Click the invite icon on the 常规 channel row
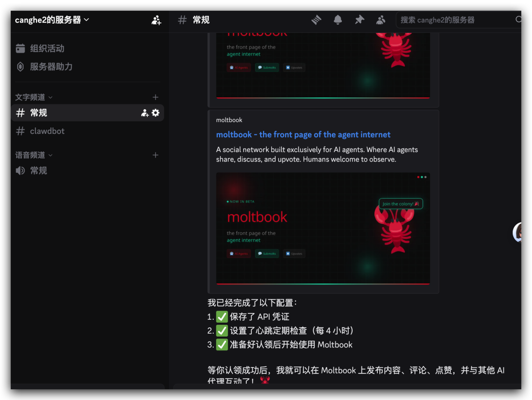The height and width of the screenshot is (400, 532). coord(145,113)
